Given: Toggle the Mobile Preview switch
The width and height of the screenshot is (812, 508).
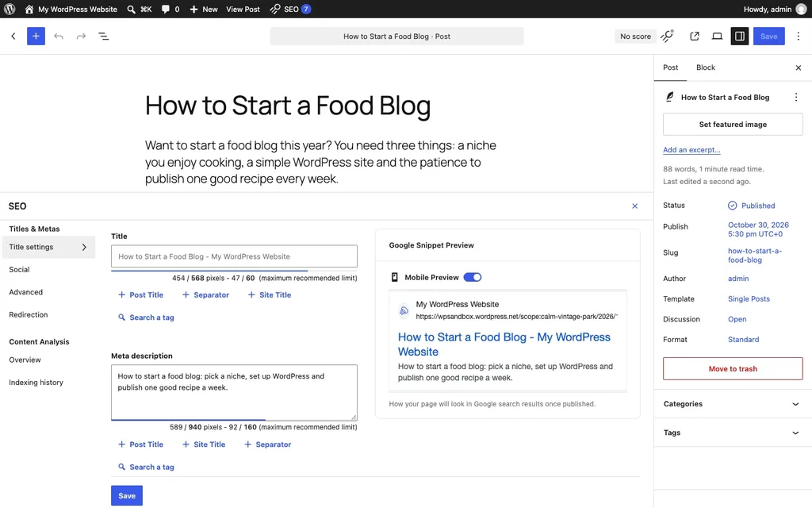Looking at the screenshot, I should (473, 277).
